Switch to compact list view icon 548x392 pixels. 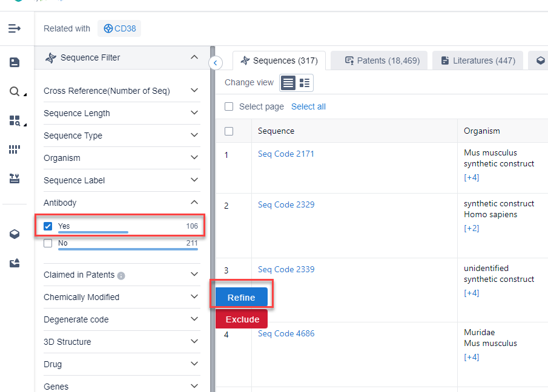click(x=288, y=82)
